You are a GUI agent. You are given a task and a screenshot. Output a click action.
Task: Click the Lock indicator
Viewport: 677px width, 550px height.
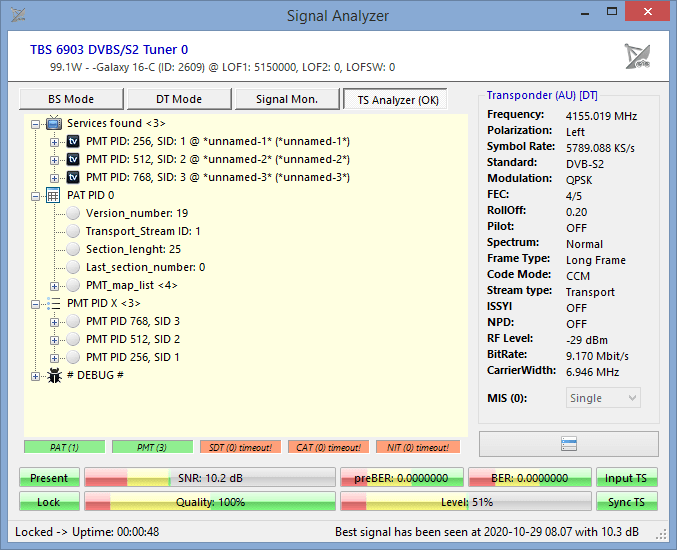click(x=49, y=502)
